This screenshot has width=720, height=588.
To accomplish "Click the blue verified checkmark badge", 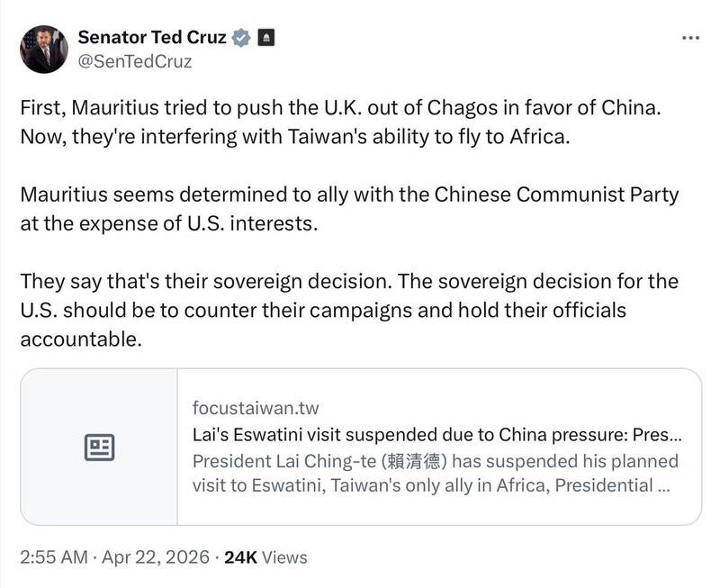I will pyautogui.click(x=241, y=38).
